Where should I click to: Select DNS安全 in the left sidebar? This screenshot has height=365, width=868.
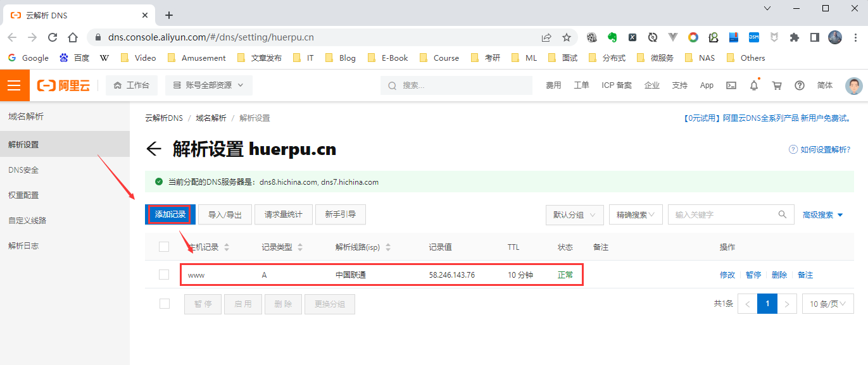(23, 170)
